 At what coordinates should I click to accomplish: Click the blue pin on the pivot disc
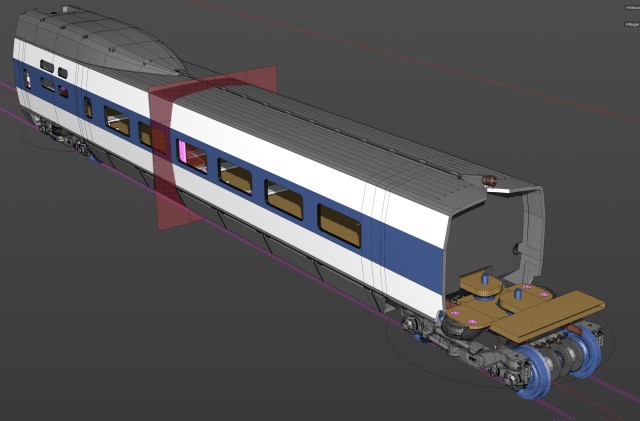485,279
